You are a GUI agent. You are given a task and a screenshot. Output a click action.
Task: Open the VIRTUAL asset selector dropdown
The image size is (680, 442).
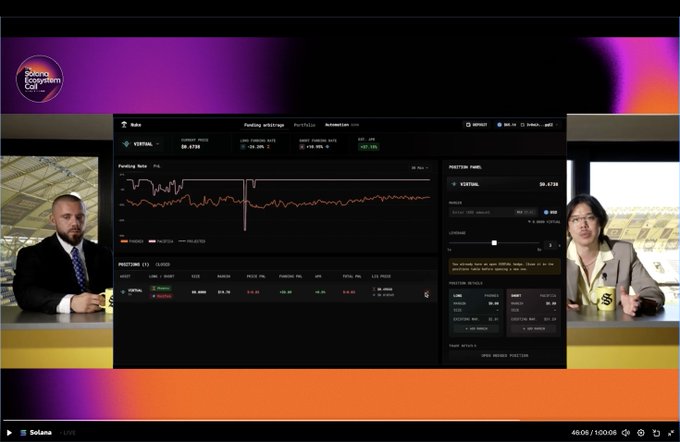click(x=142, y=144)
